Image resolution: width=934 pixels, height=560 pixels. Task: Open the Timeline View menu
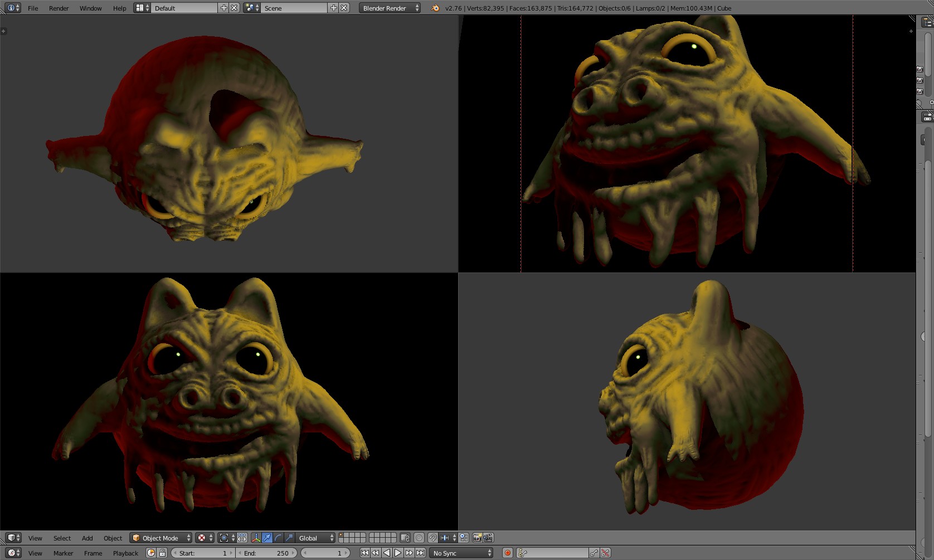point(35,553)
